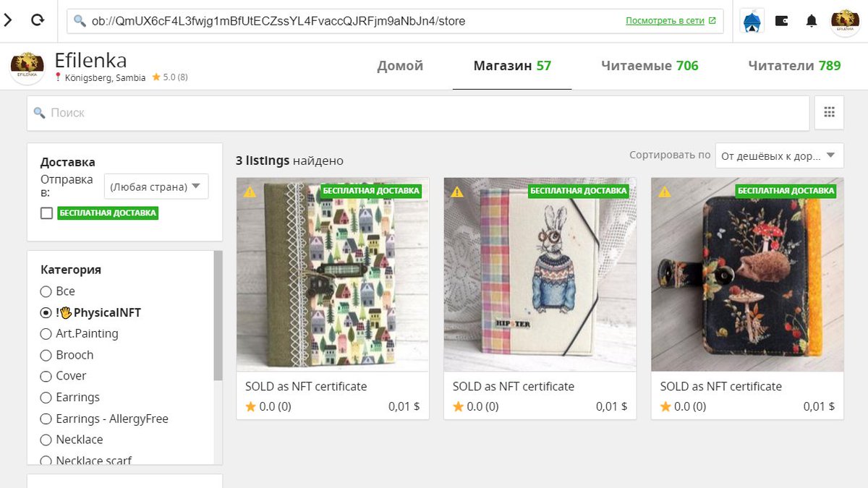Click warning triangle on the rabbit folder listing
Screen dimensions: 868x488
click(457, 192)
